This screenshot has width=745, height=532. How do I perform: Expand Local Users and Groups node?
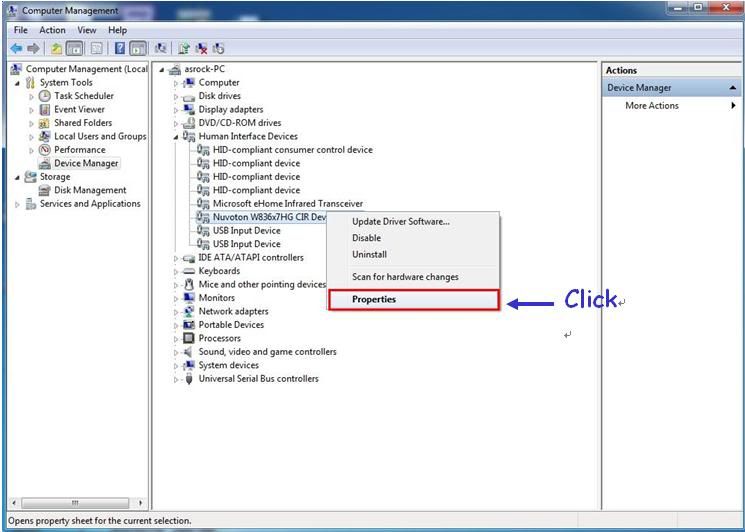(x=31, y=137)
